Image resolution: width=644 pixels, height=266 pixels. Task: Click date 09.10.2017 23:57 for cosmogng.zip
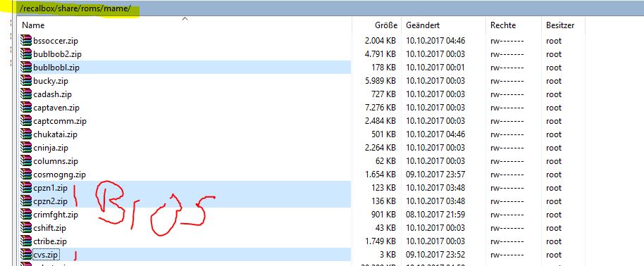pos(435,175)
